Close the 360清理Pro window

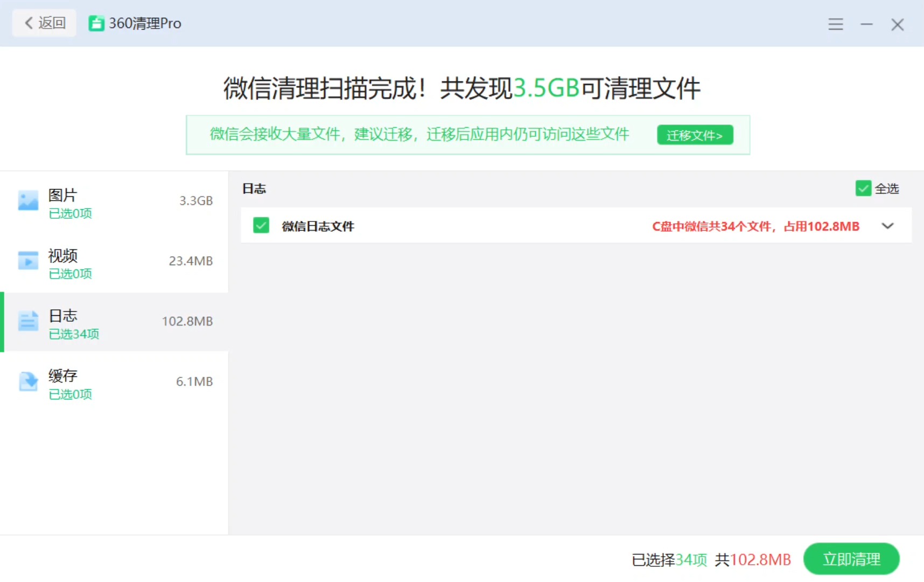pyautogui.click(x=897, y=24)
